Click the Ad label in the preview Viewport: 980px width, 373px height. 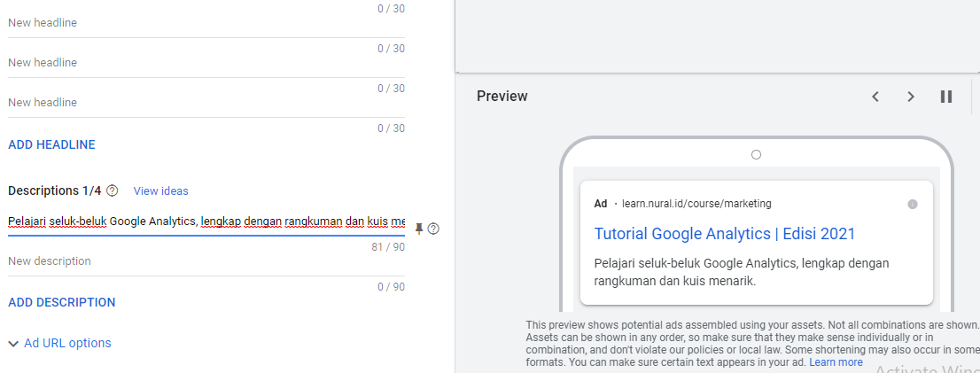[601, 204]
